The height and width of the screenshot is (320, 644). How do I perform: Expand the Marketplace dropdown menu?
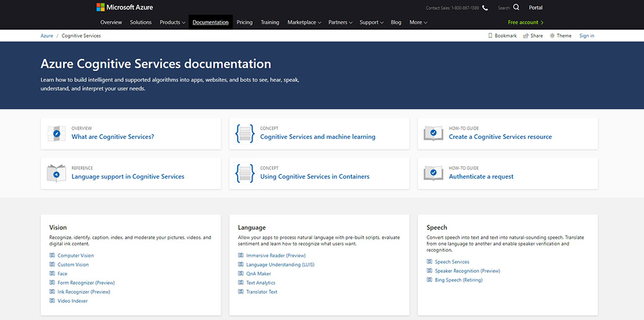(x=304, y=22)
